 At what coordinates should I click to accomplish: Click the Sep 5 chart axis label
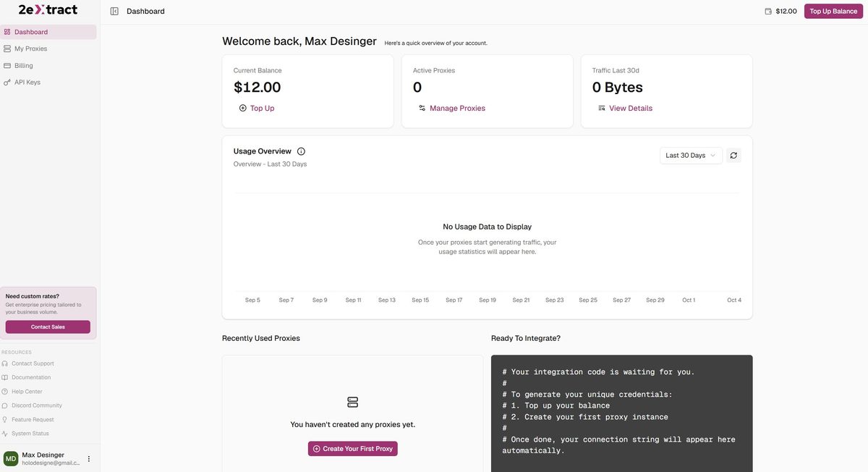pos(252,300)
